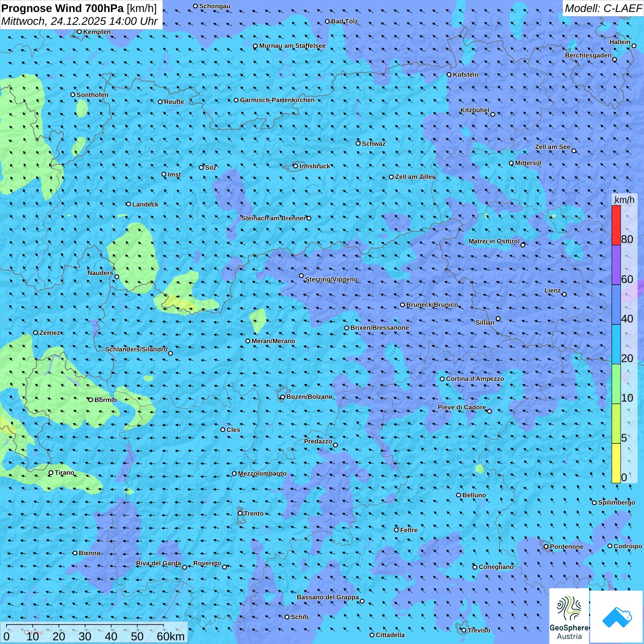Click the 'Steinach am Brenner' label
This screenshot has width=644, height=644.
tap(274, 218)
